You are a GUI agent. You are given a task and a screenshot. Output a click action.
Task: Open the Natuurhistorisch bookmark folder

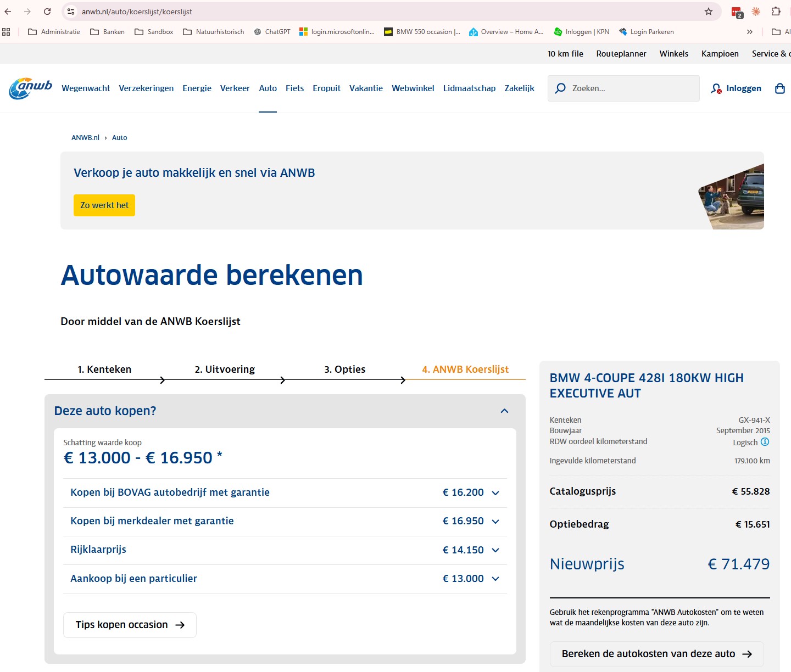(x=214, y=32)
